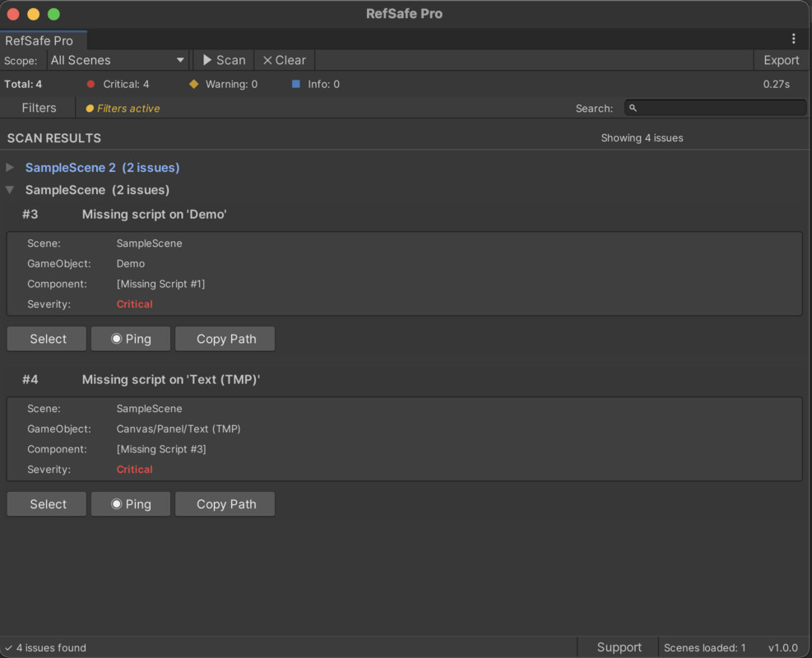Copy Path of issue #3 Demo
Screen dimensions: 812x658
[225, 339]
